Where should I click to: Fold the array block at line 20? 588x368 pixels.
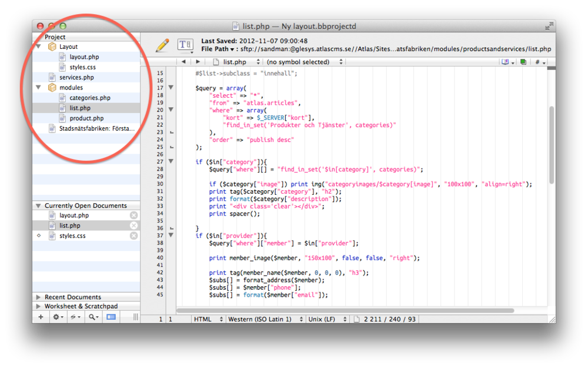[x=171, y=110]
